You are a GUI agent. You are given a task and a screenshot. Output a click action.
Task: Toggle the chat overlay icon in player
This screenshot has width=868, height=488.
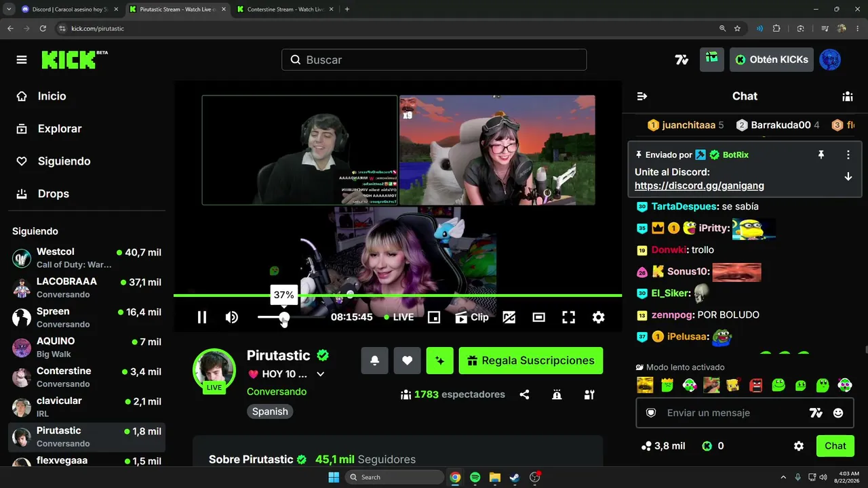tap(509, 317)
